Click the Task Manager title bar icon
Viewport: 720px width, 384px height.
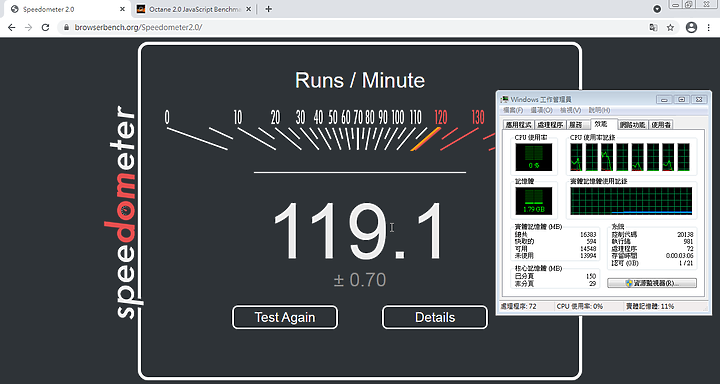(505, 99)
